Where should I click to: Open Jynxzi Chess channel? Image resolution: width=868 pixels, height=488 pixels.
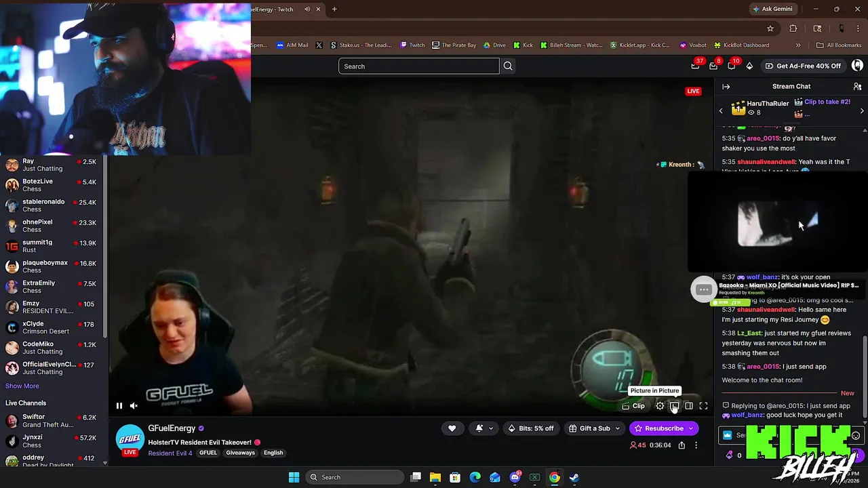[x=54, y=441]
